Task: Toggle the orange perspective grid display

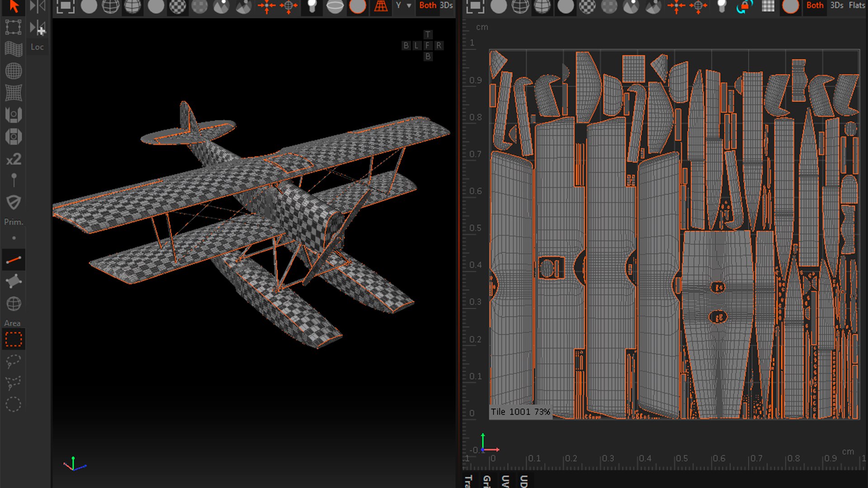Action: pos(381,6)
